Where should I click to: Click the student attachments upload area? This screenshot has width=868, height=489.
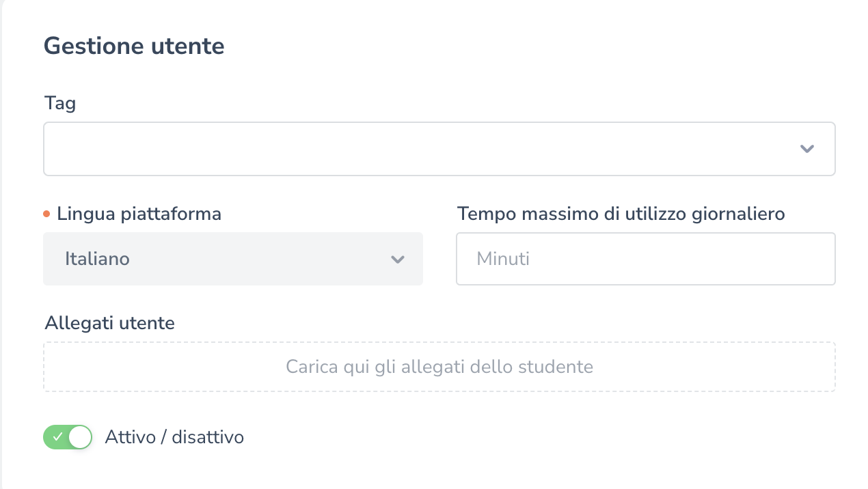coord(439,367)
